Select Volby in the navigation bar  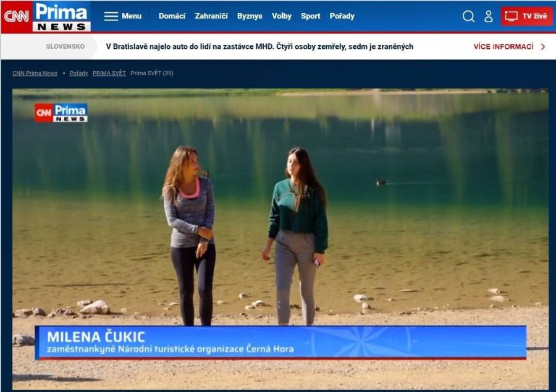[282, 16]
